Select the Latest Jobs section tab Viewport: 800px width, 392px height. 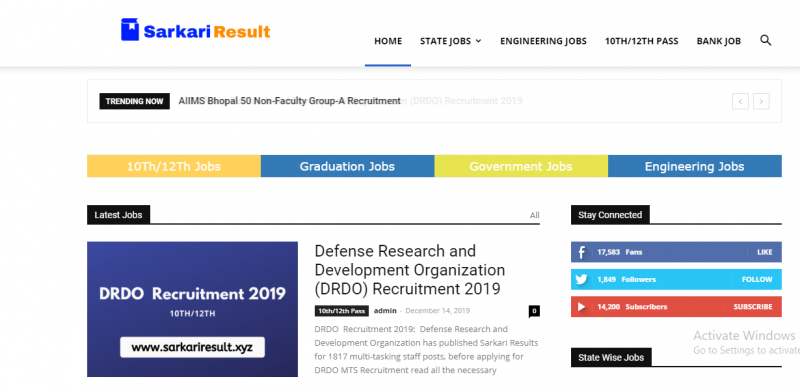point(118,215)
